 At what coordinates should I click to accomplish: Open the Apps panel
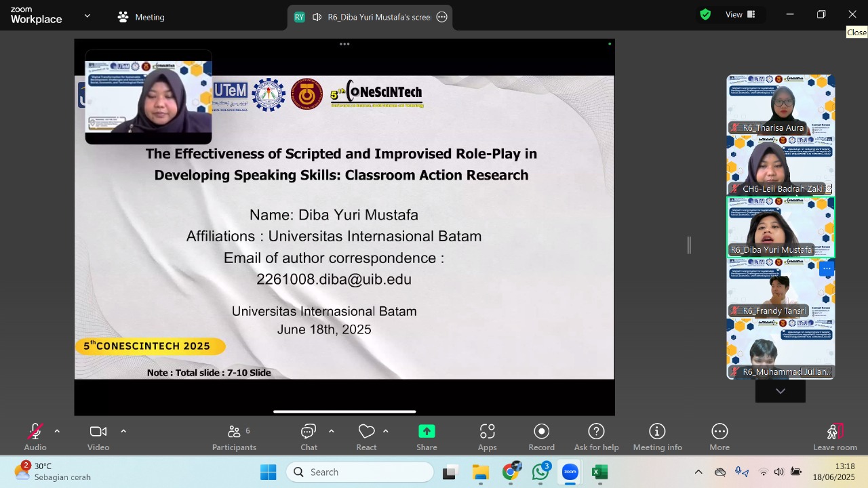(487, 438)
